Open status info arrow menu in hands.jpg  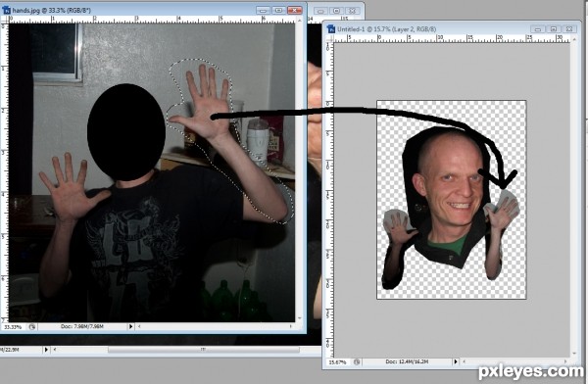click(x=130, y=326)
